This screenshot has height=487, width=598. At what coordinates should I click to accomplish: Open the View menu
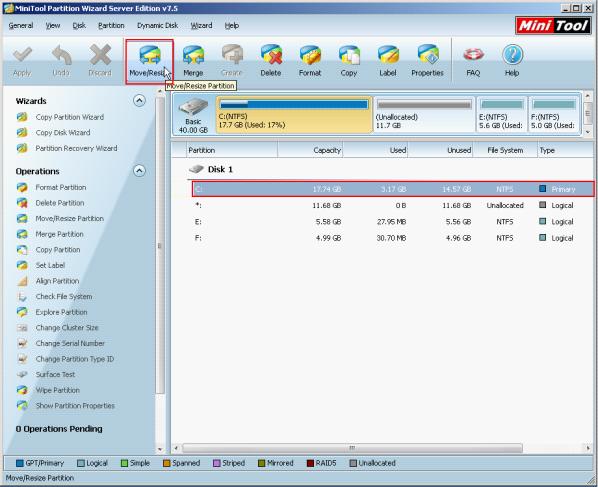(x=53, y=26)
